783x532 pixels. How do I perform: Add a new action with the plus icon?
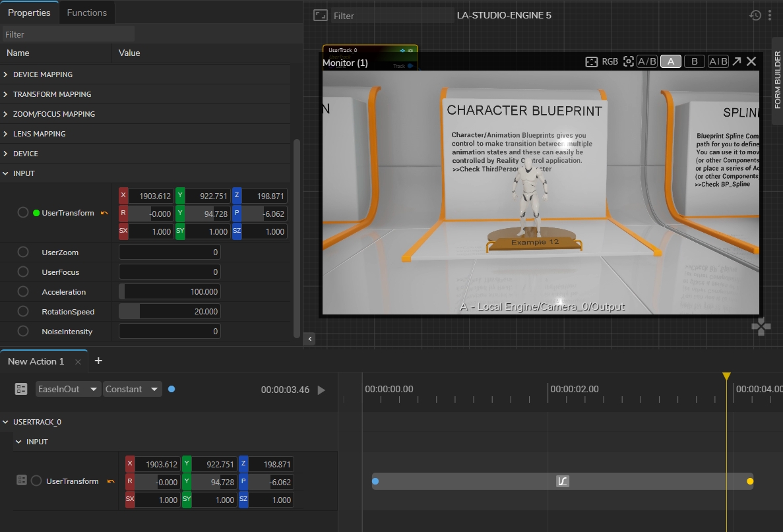coord(98,361)
